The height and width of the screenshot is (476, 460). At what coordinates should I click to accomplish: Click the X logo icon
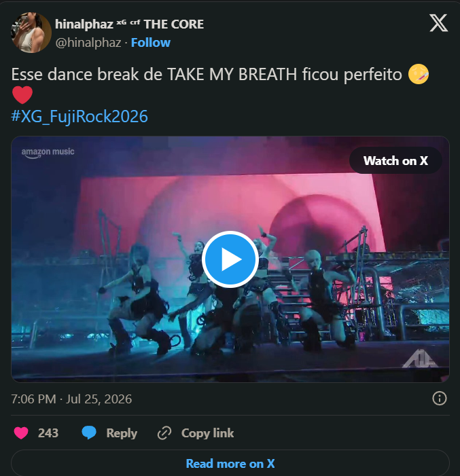(438, 23)
